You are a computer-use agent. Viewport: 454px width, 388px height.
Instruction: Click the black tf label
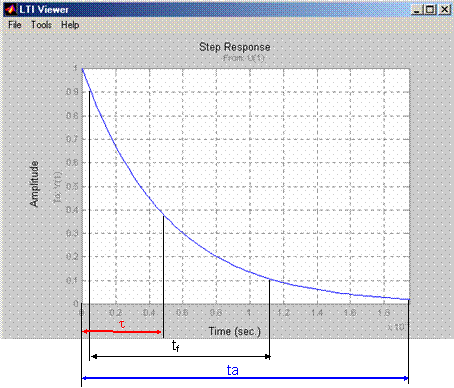tap(176, 346)
